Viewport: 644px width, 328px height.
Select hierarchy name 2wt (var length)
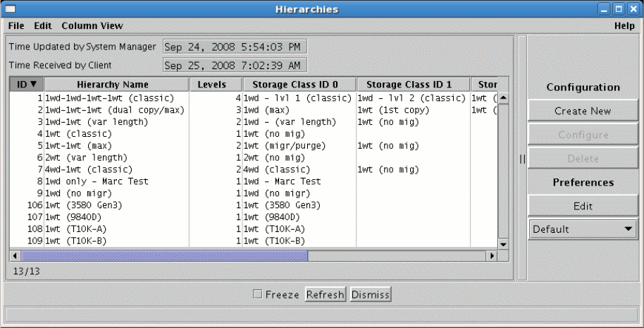pos(86,158)
